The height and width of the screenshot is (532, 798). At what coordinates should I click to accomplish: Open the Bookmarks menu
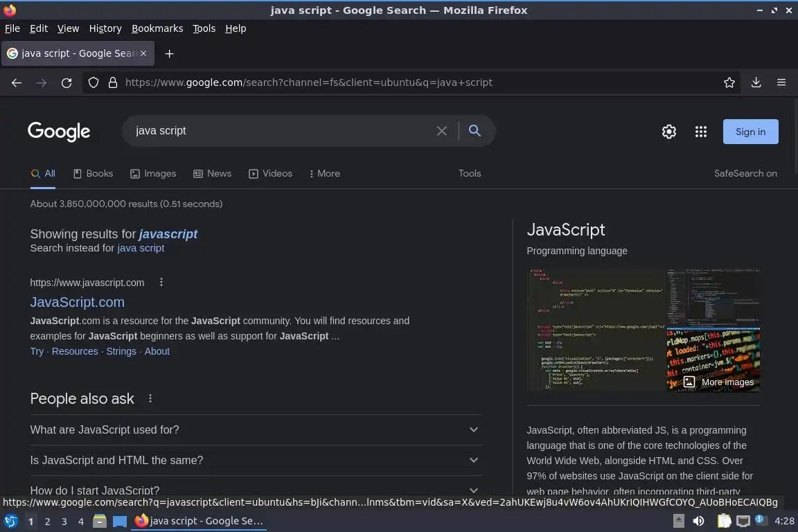pyautogui.click(x=157, y=28)
